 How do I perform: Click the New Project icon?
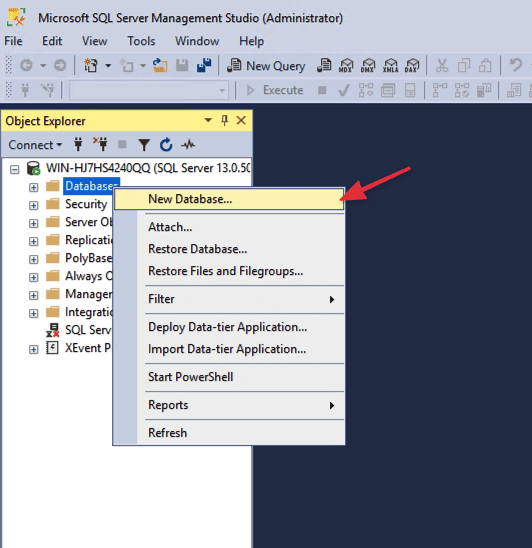point(91,65)
